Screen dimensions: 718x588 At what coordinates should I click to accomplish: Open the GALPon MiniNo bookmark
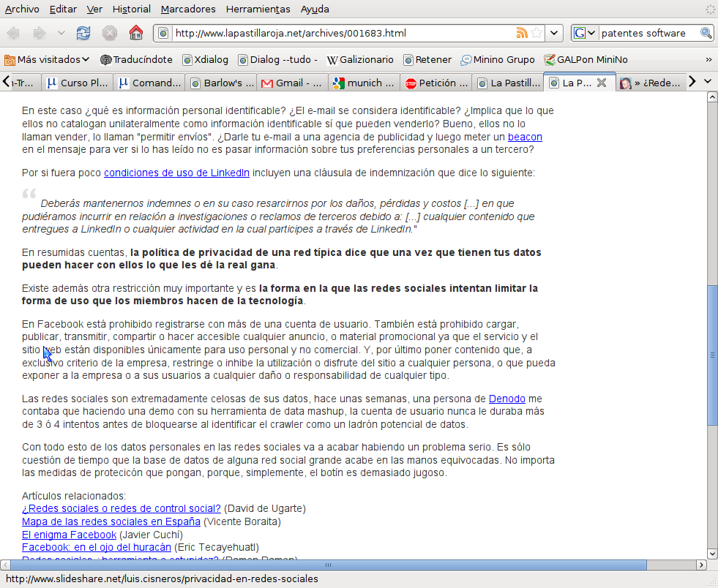[586, 59]
